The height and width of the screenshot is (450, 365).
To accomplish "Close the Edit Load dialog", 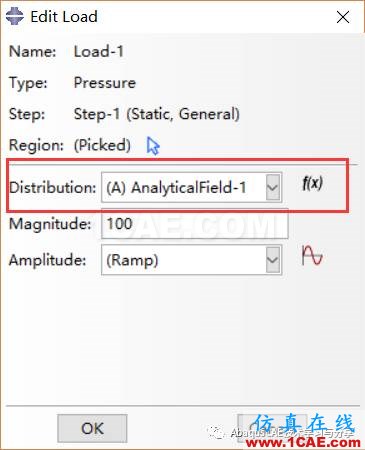I will coord(343,17).
